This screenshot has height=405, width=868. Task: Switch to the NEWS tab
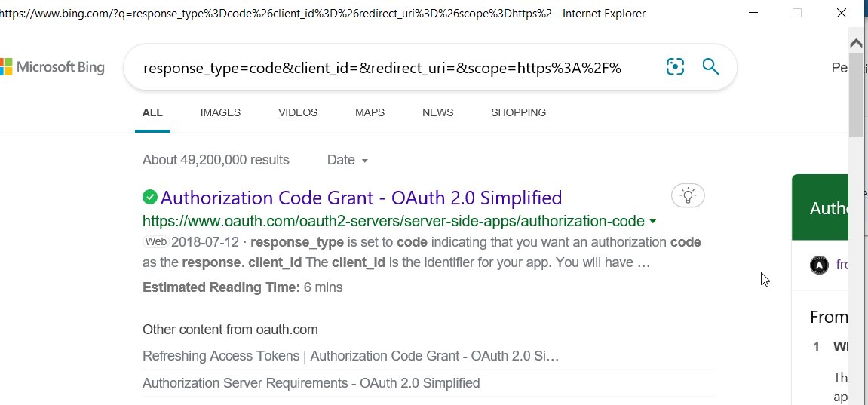tap(438, 113)
